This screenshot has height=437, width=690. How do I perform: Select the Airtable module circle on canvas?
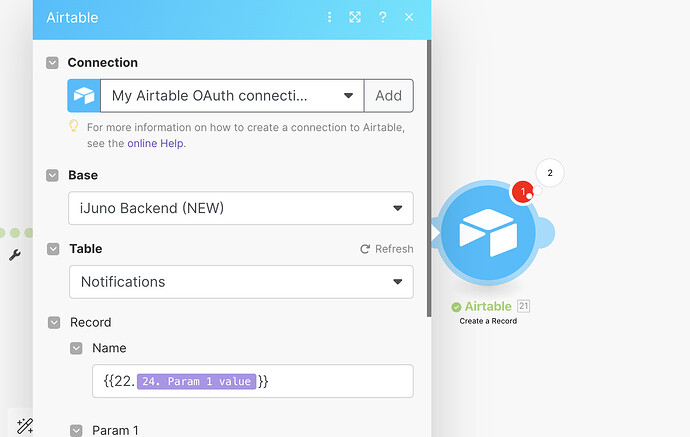(488, 232)
